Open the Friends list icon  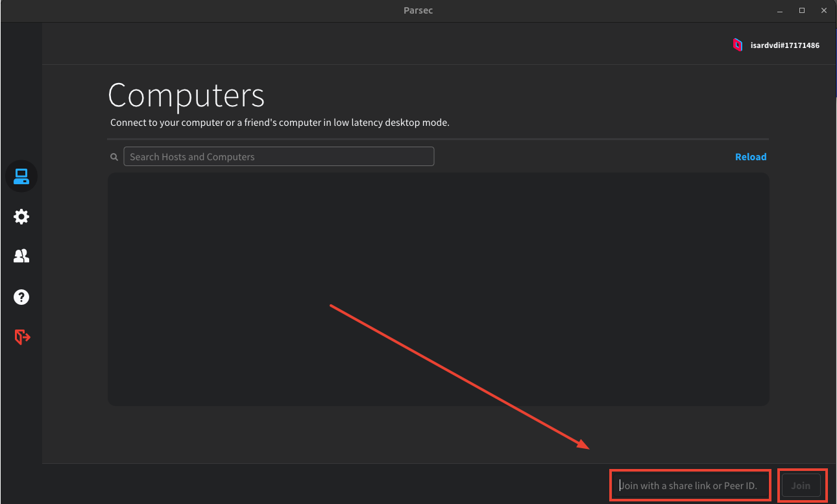tap(21, 256)
